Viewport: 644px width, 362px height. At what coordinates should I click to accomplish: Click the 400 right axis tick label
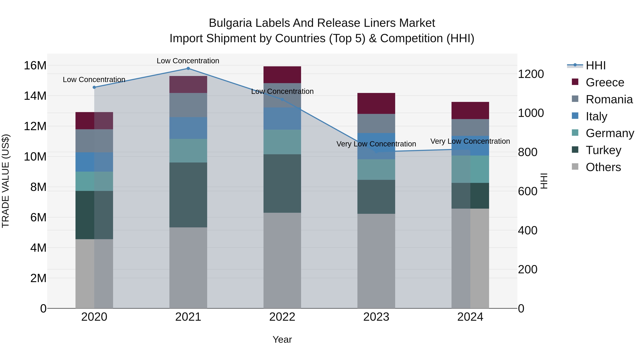pyautogui.click(x=528, y=230)
